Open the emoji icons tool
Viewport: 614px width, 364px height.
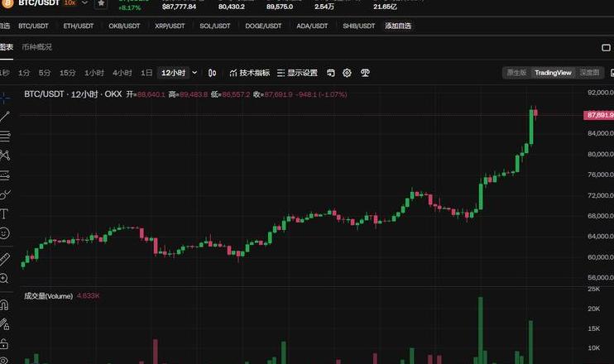(4, 233)
